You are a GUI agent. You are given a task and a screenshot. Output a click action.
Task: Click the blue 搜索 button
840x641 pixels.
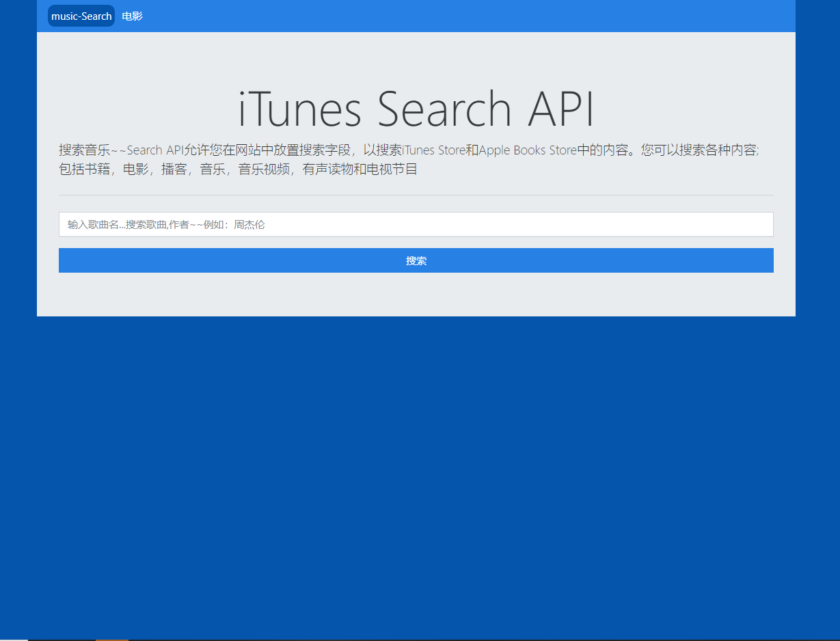point(416,260)
